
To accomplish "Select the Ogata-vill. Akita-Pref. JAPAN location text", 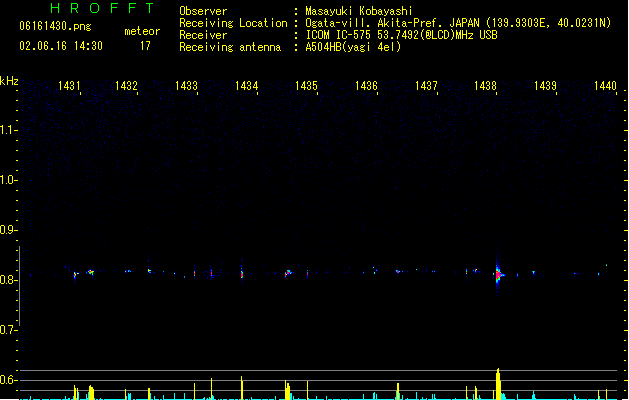I will pyautogui.click(x=458, y=23).
